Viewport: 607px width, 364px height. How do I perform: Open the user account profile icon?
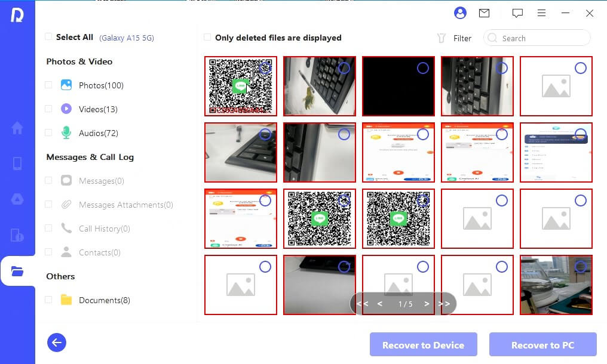tap(459, 13)
